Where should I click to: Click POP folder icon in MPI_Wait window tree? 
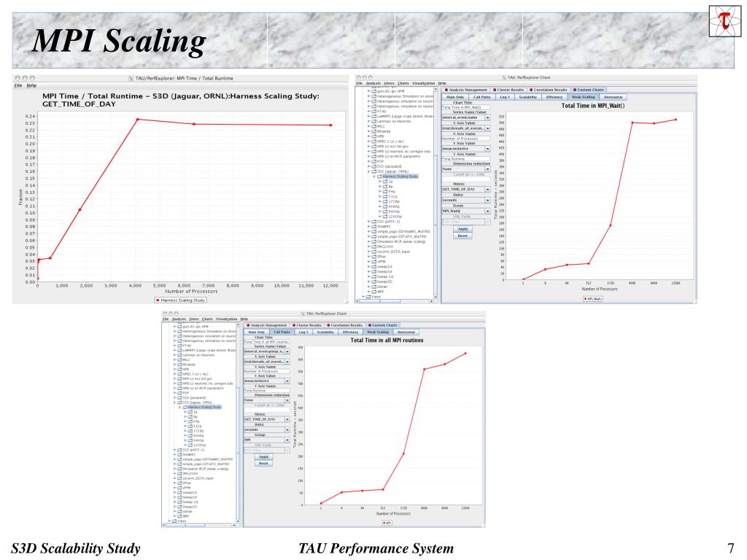pyautogui.click(x=374, y=161)
